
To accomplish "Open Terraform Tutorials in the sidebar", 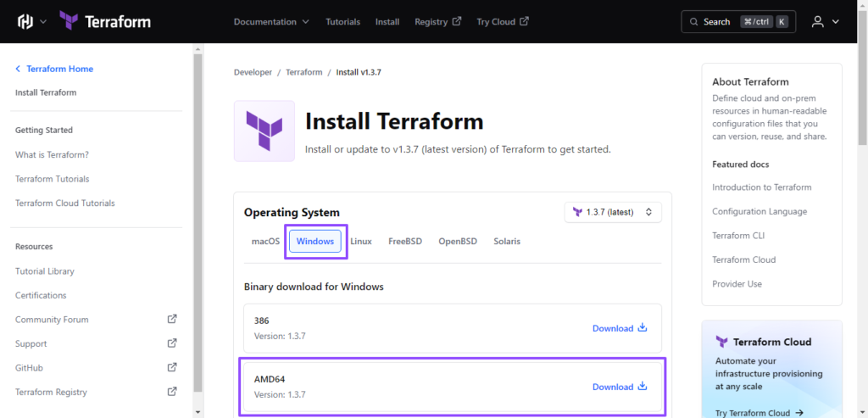I will coord(52,179).
